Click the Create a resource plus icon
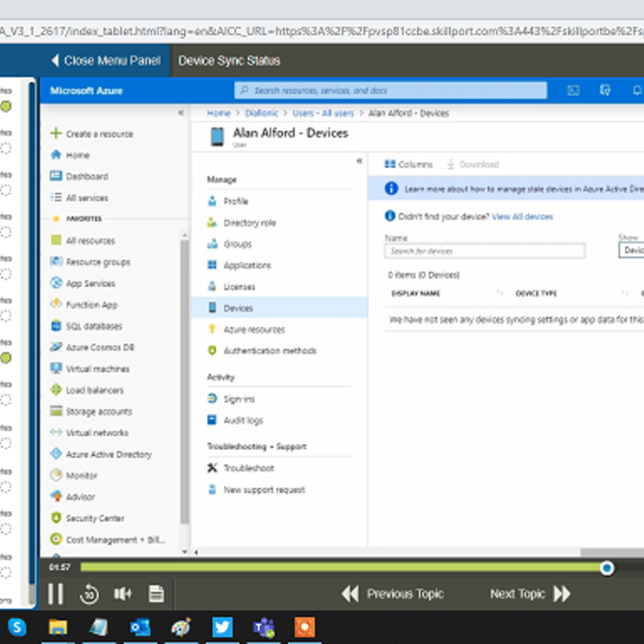644x644 pixels. 56,134
